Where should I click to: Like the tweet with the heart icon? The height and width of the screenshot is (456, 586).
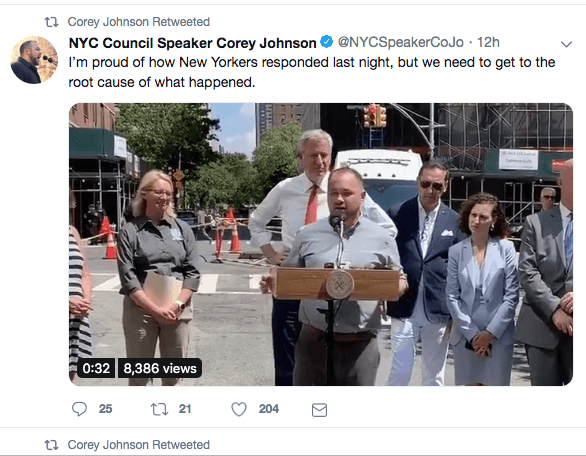coord(239,409)
